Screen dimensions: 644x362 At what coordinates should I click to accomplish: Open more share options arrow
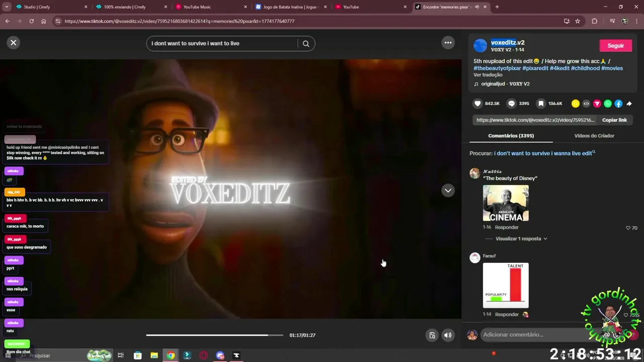[x=629, y=104]
